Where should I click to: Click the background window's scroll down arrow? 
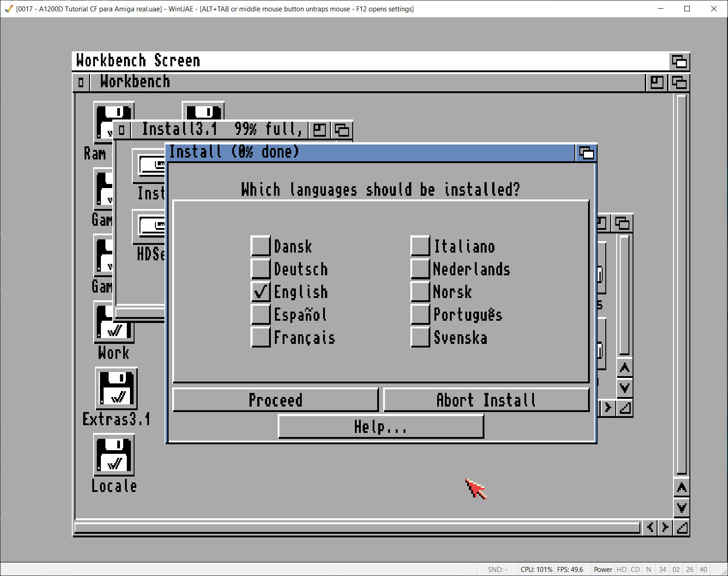click(625, 387)
